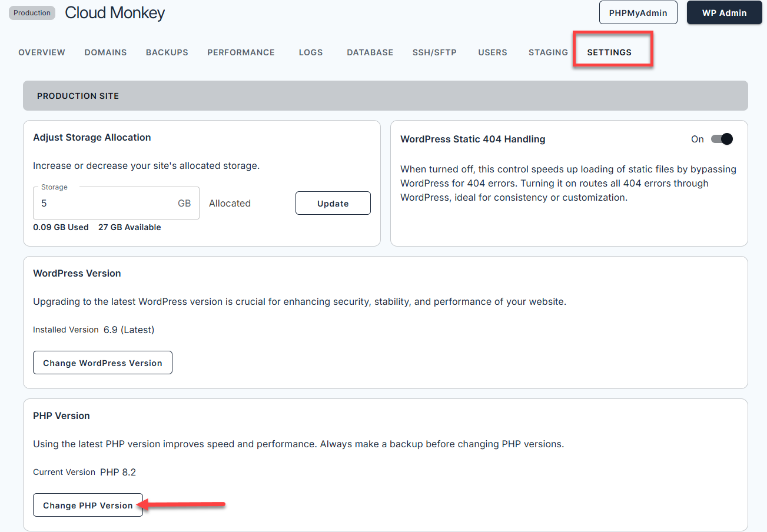Click the Cloud Monkey site title
The width and height of the screenshot is (767, 532).
point(114,12)
